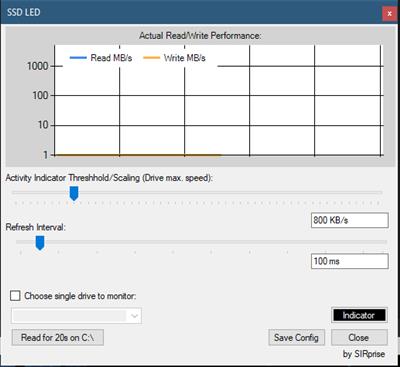Screen dimensions: 400x367
Task: Click the 100 ms refresh interval field
Action: pyautogui.click(x=350, y=261)
